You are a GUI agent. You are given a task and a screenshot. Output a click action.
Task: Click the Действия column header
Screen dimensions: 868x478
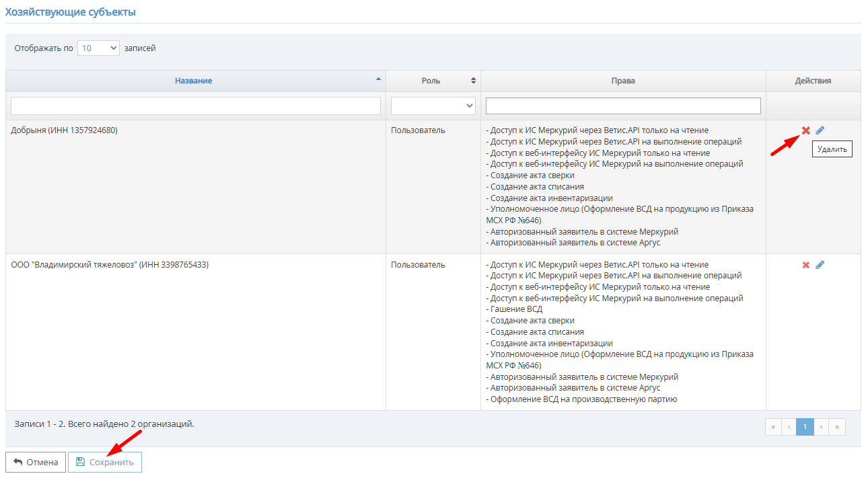(813, 81)
